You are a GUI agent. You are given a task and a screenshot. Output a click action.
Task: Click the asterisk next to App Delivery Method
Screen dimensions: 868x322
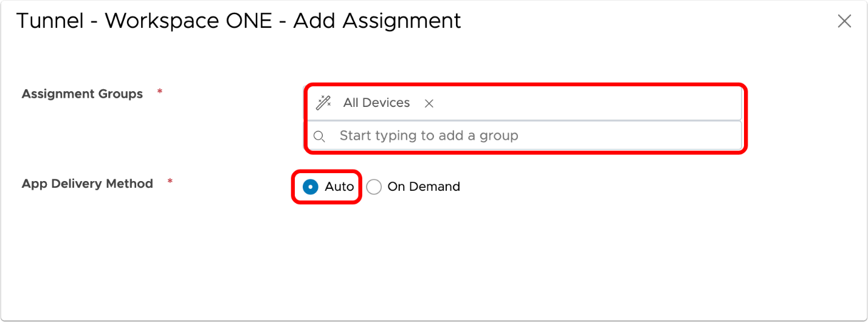tap(170, 181)
